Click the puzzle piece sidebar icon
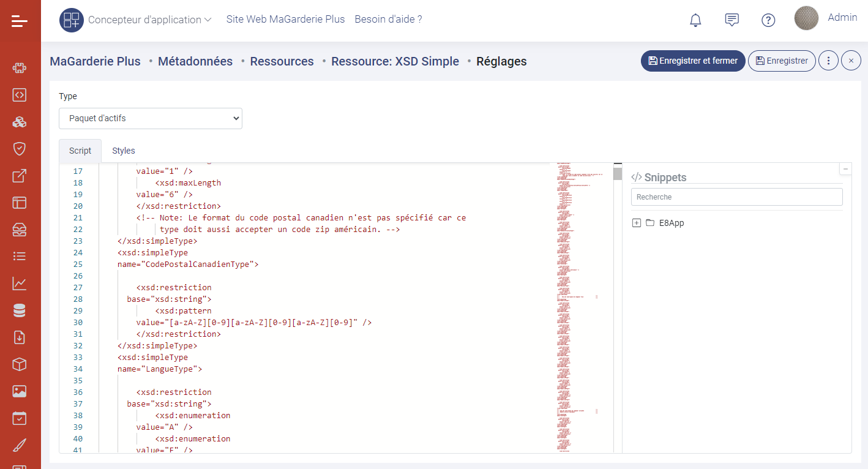This screenshot has height=469, width=868. pos(20,68)
